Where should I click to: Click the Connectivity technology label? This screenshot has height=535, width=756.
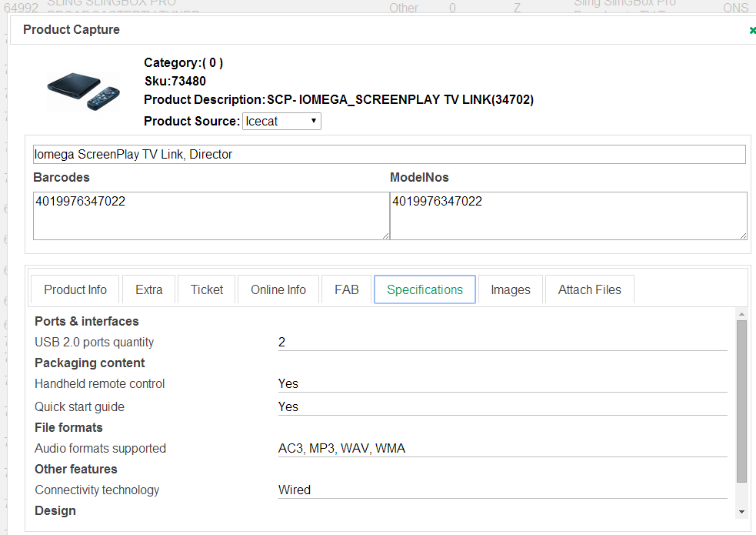(96, 490)
